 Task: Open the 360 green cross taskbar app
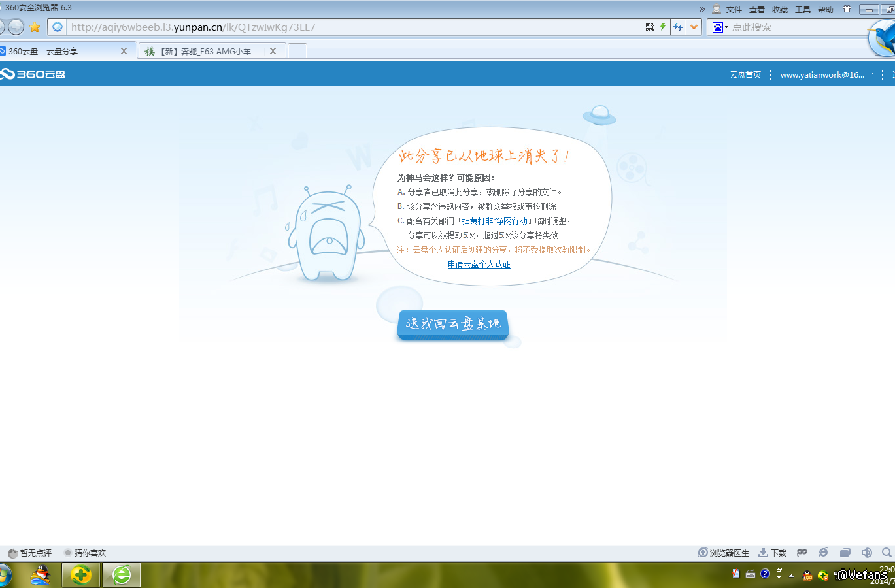[x=80, y=576]
